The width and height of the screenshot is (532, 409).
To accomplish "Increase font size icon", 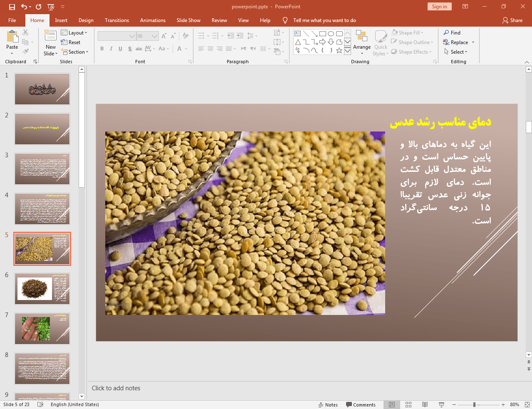I will coord(164,36).
